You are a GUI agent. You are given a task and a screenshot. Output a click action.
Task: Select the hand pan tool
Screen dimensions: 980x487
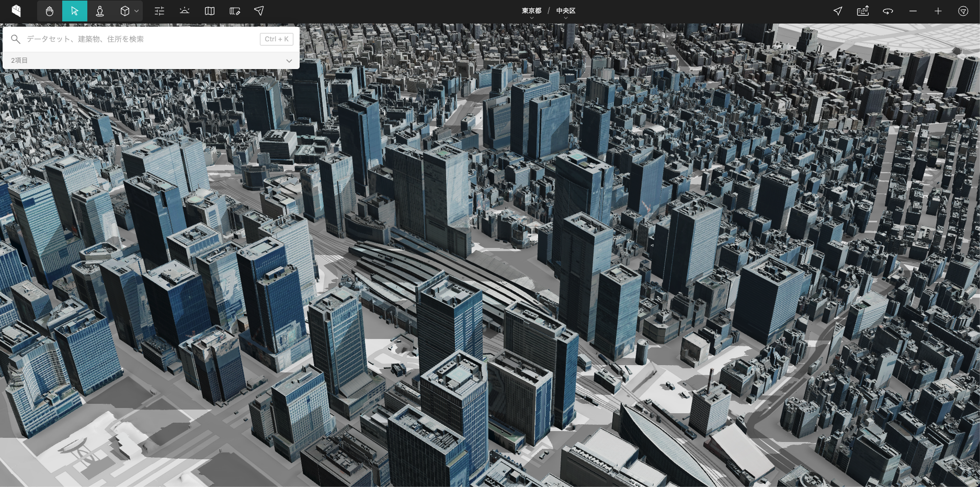50,11
